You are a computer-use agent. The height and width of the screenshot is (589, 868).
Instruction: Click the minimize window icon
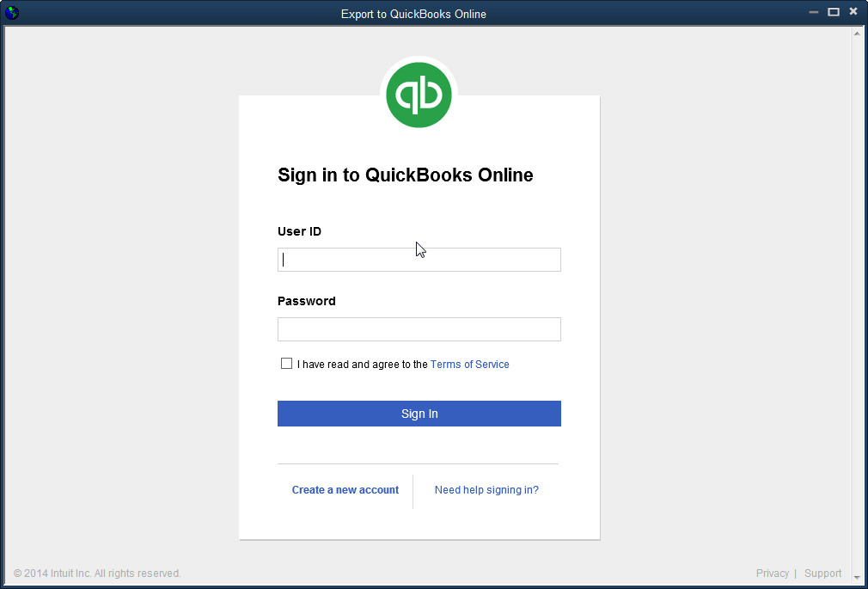click(813, 12)
